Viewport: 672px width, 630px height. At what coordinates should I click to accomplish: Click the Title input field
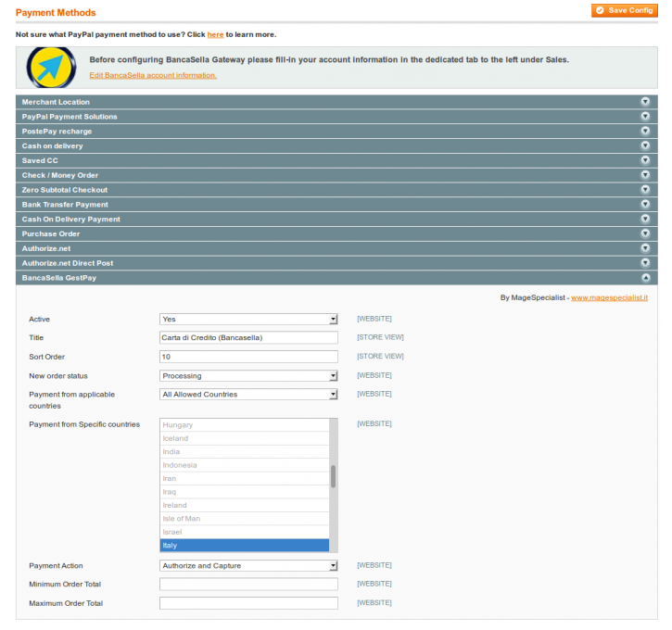[x=248, y=337]
